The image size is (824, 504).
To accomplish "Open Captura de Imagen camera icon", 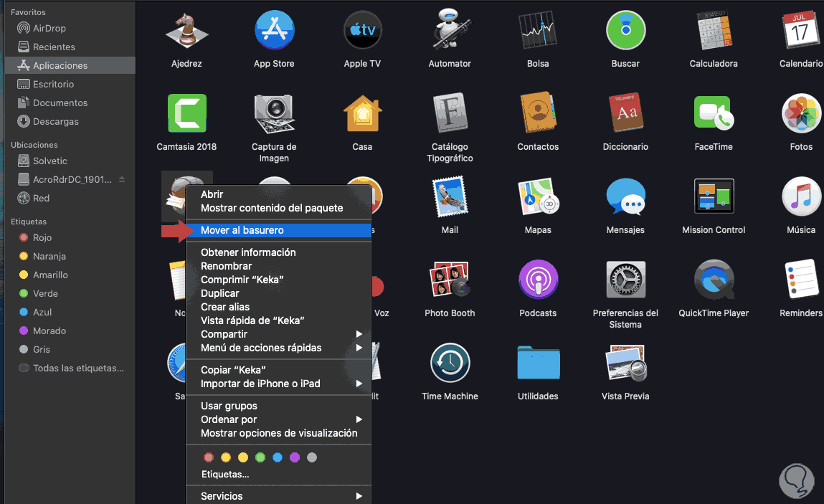I will [x=275, y=113].
